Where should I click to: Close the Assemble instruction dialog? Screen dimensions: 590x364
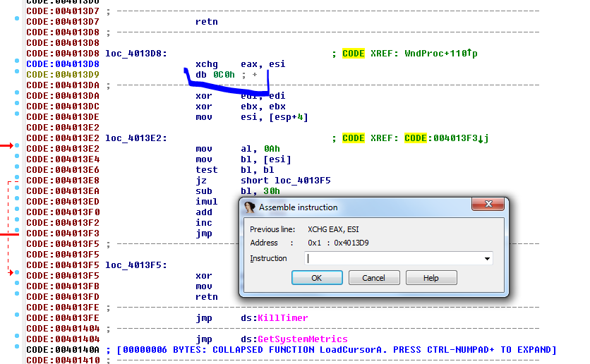click(x=488, y=207)
